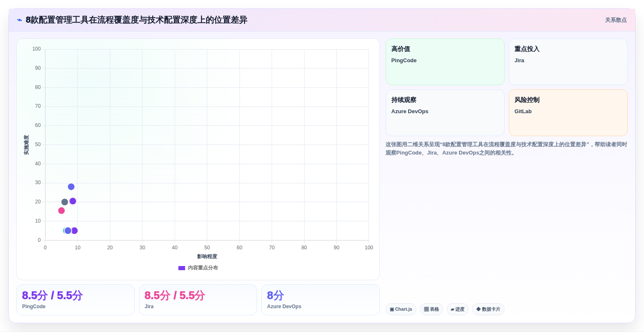Image resolution: width=644 pixels, height=332 pixels.
Task: Click the x-axis tick label 50
Action: pos(207,248)
